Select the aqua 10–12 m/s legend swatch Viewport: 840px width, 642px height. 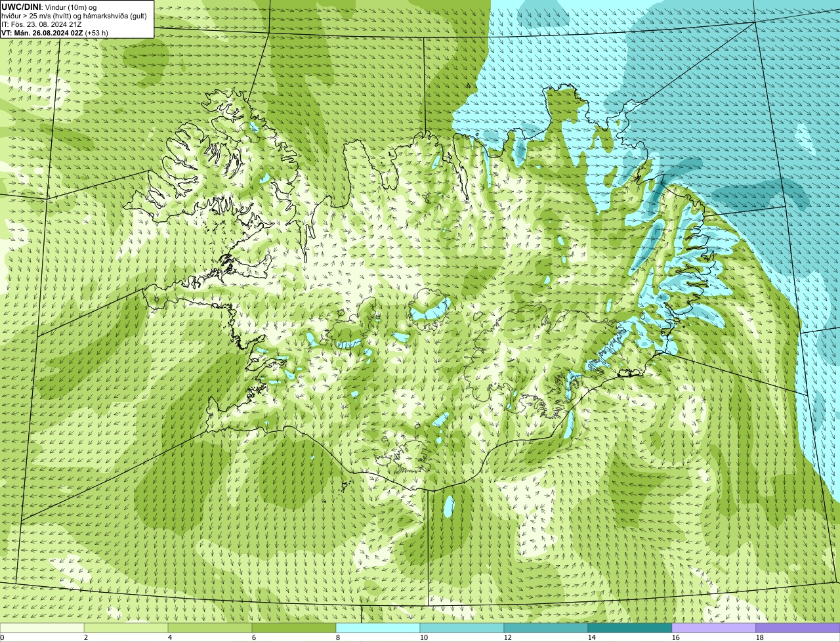(462, 628)
